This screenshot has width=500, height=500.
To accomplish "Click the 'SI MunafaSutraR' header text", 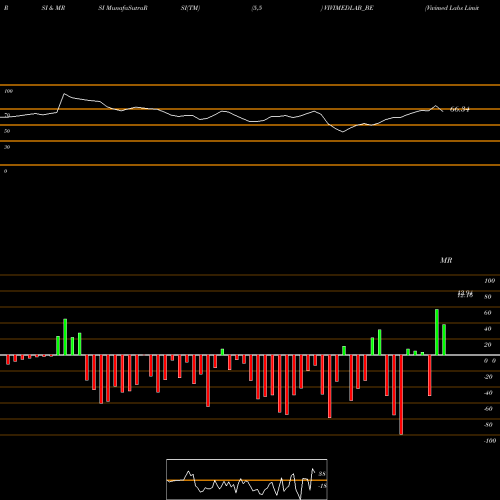I will (x=123, y=8).
